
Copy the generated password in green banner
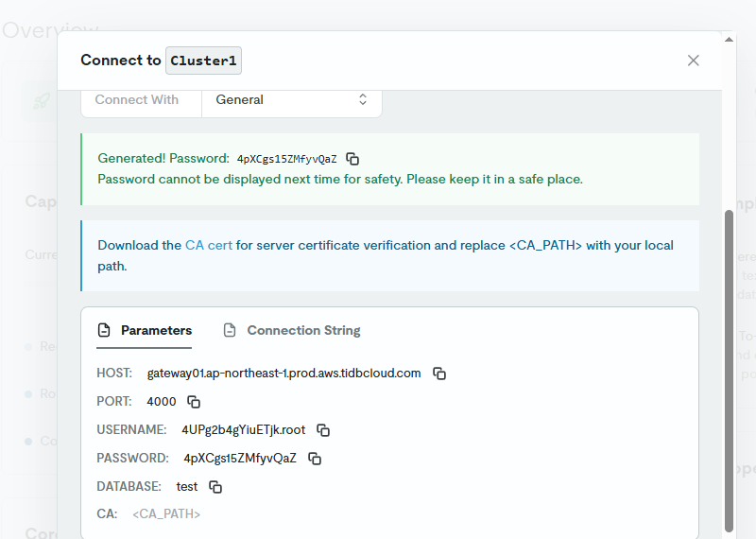[x=352, y=159]
